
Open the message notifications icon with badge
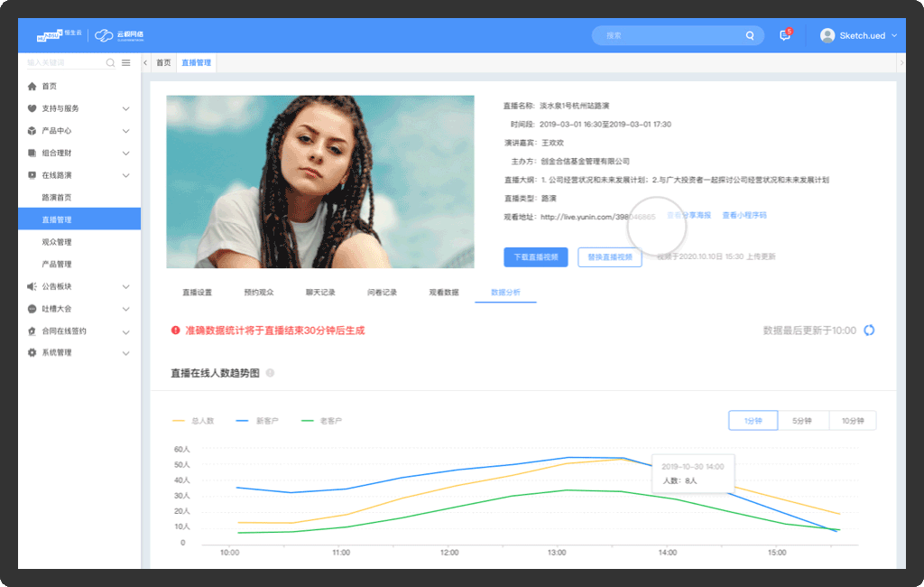coord(784,36)
